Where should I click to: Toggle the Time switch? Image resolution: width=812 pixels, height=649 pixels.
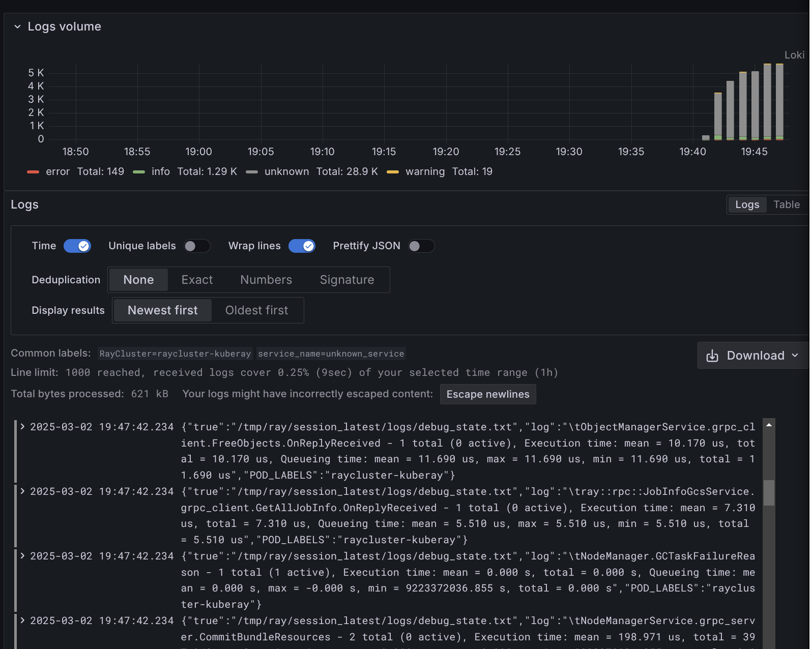pyautogui.click(x=77, y=246)
